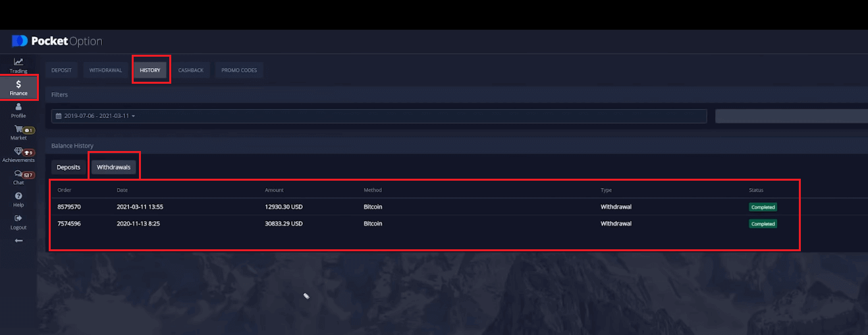Open the Chat speech bubbles icon
Image resolution: width=868 pixels, height=335 pixels.
[18, 174]
